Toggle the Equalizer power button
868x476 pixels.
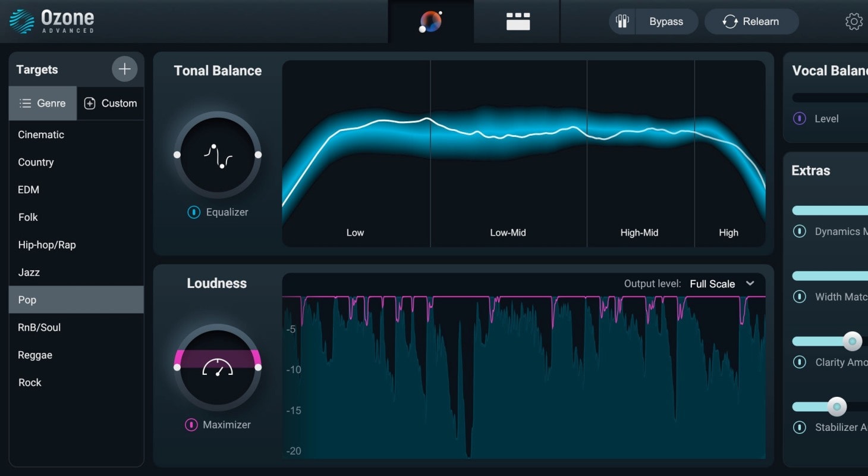pyautogui.click(x=194, y=212)
